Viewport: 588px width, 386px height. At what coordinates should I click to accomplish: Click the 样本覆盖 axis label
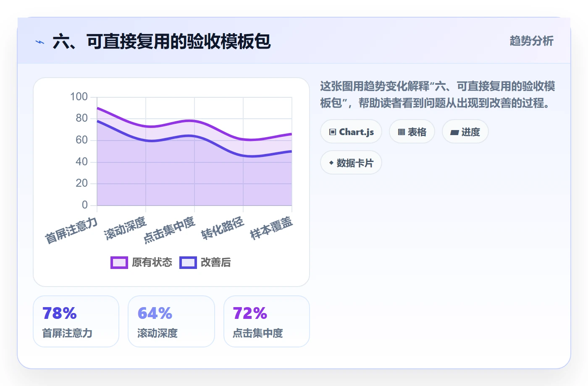(271, 228)
